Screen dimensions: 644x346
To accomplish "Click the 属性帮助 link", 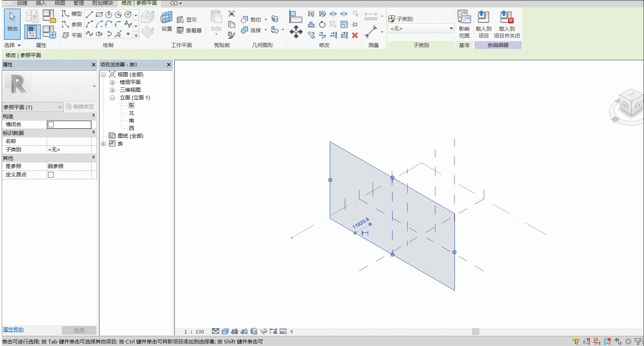I will click(13, 330).
